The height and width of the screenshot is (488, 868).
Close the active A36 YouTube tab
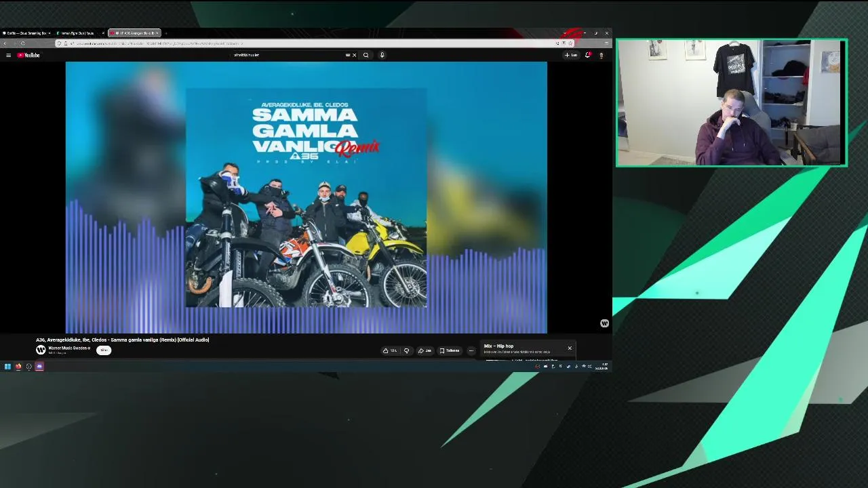[x=158, y=33]
